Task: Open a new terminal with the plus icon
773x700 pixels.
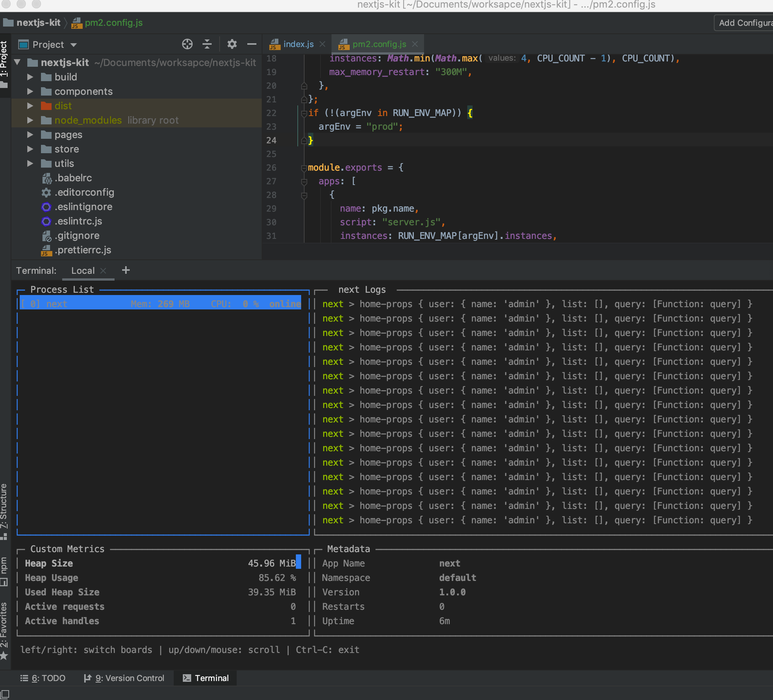Action: pos(126,270)
